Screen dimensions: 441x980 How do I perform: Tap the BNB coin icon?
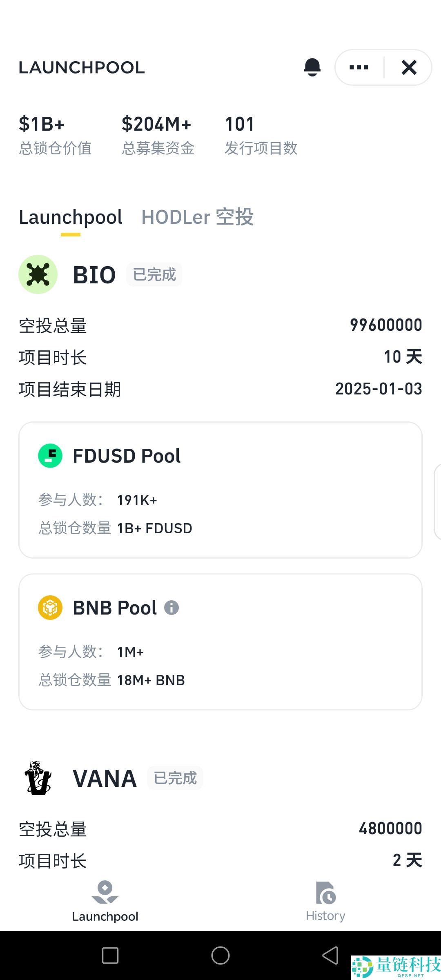[x=50, y=608]
